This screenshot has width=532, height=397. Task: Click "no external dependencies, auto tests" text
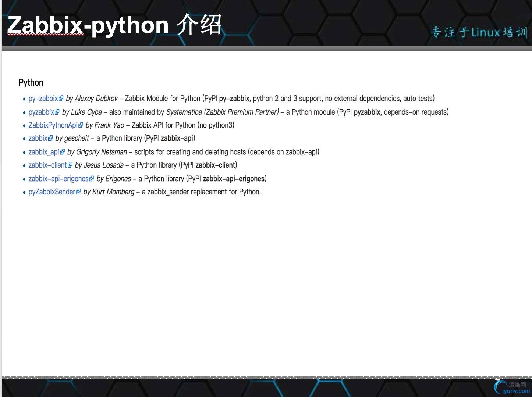pyautogui.click(x=379, y=99)
